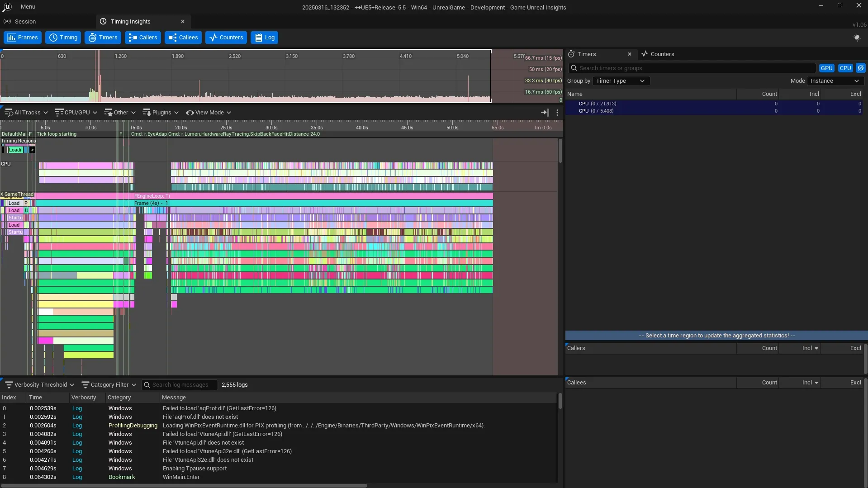Select log row "File 'aqProf.dll' does not exist"
The image size is (868, 488).
pos(278,417)
